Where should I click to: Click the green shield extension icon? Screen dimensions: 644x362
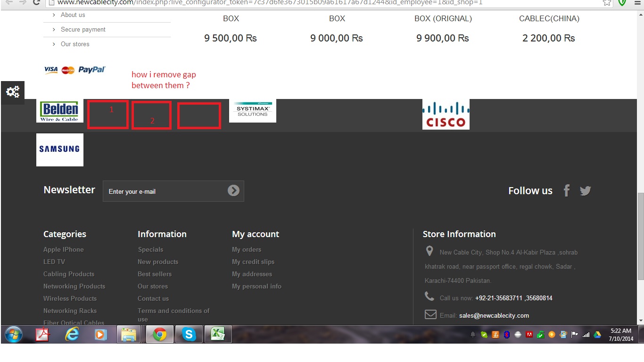click(622, 2)
